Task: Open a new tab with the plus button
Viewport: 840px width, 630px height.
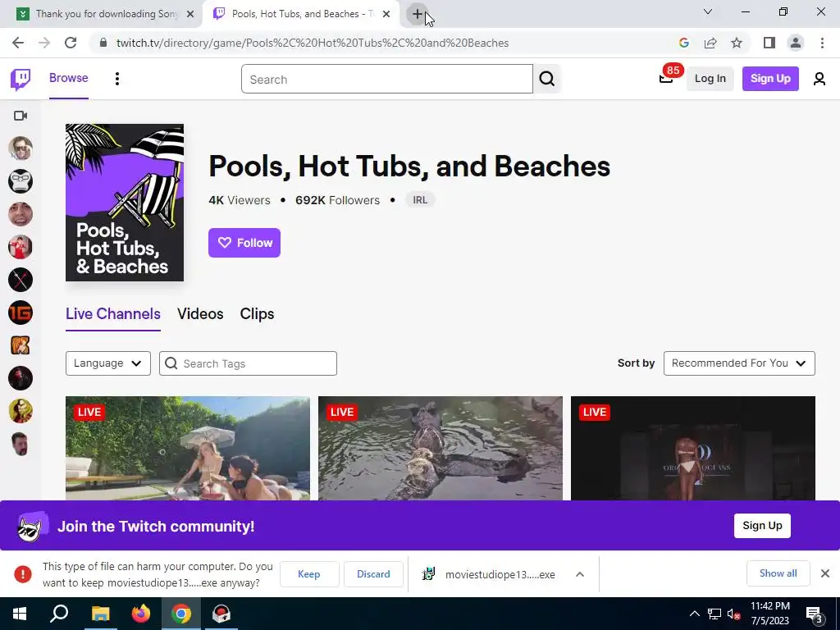Action: pyautogui.click(x=418, y=14)
